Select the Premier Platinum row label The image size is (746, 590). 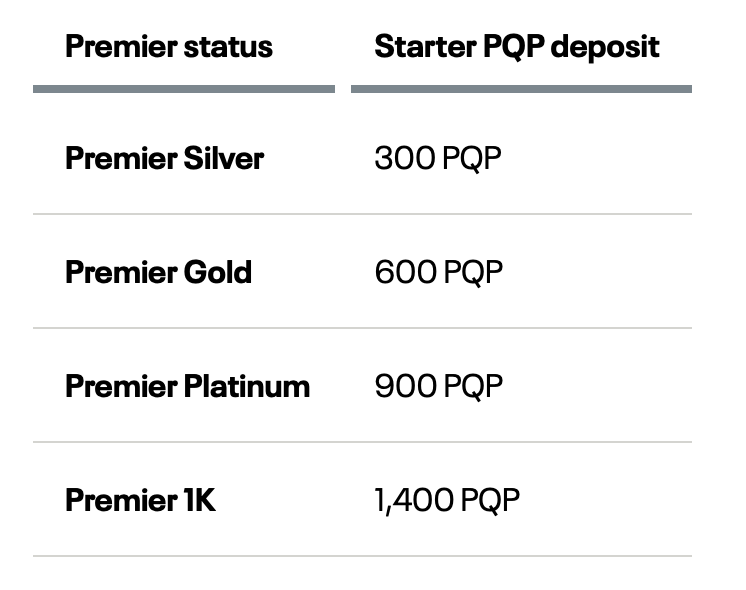pyautogui.click(x=187, y=386)
